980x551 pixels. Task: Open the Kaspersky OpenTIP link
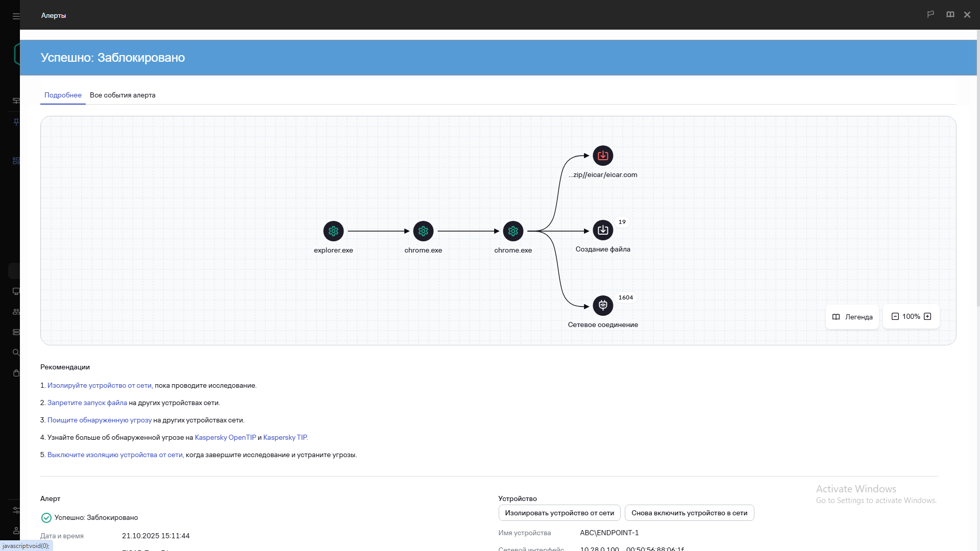point(225,437)
